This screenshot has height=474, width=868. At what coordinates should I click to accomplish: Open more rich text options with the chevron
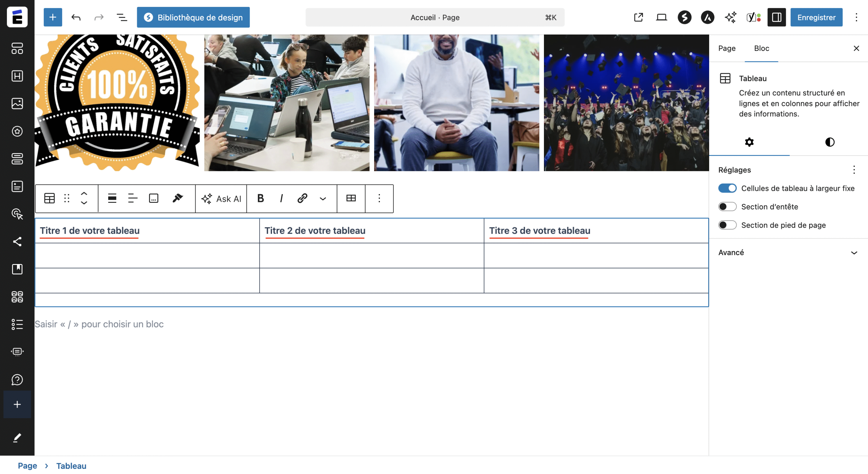(323, 199)
